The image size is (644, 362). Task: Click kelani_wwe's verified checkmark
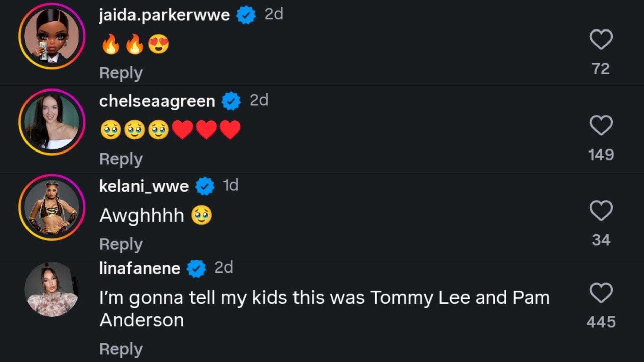pyautogui.click(x=205, y=185)
